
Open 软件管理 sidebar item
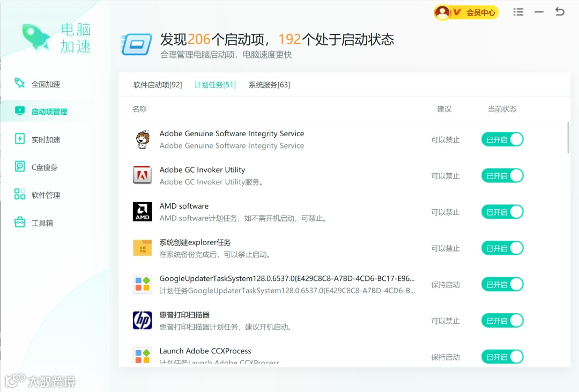coord(46,195)
